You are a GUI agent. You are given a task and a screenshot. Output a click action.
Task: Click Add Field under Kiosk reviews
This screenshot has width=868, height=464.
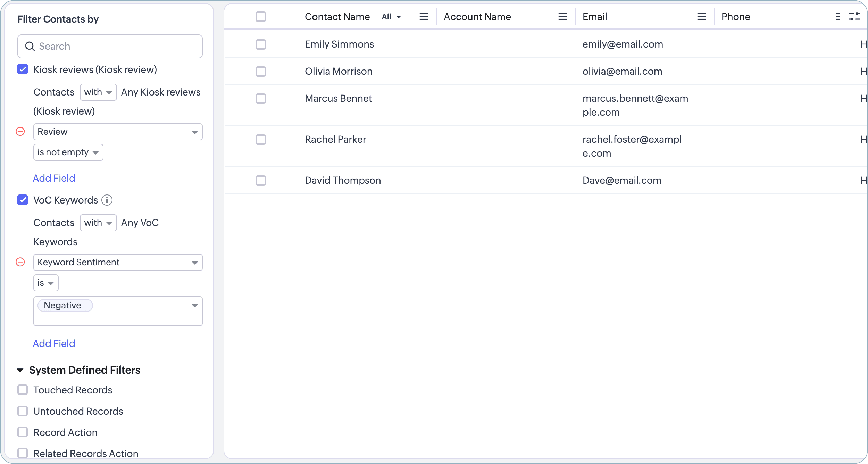[54, 178]
